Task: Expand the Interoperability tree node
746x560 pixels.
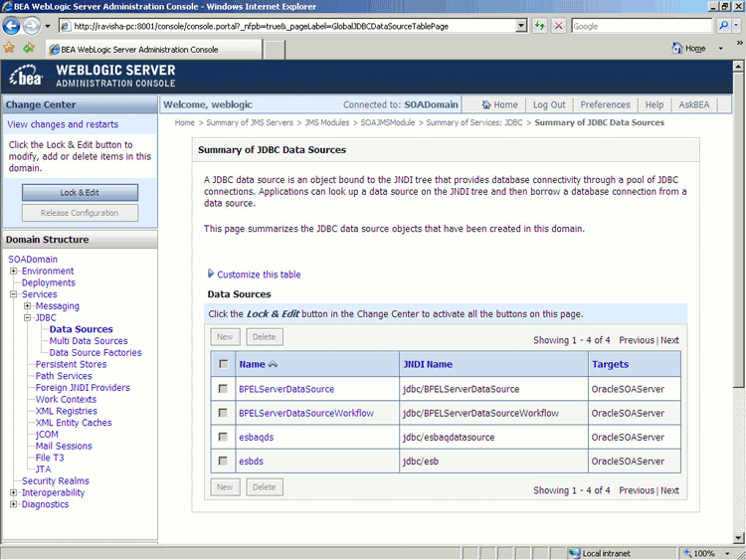Action: pyautogui.click(x=13, y=492)
